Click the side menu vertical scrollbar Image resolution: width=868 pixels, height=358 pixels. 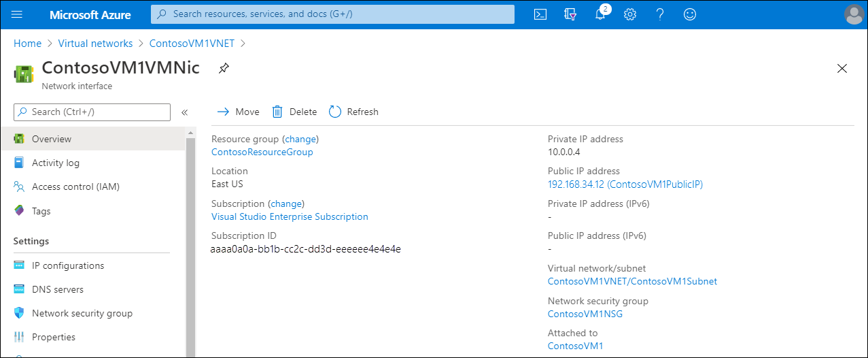tap(190, 242)
